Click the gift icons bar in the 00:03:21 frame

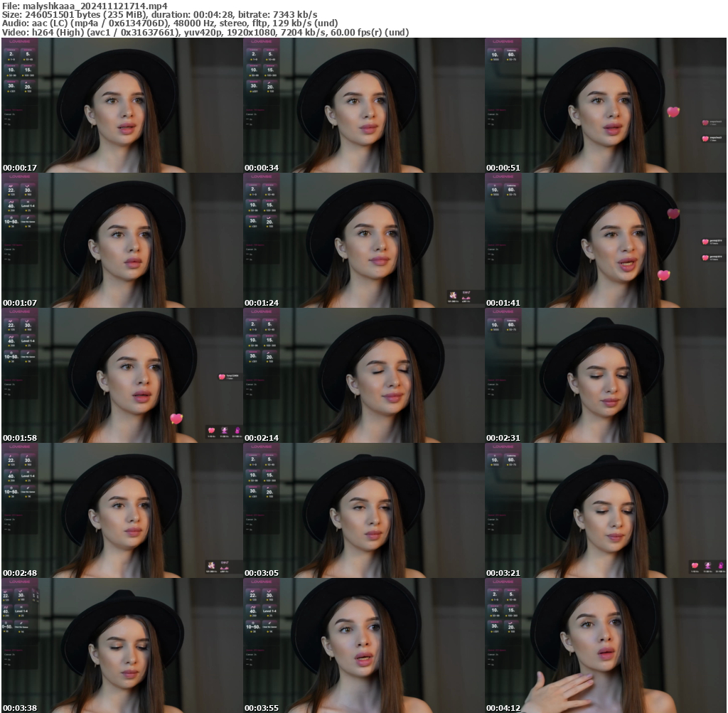(707, 566)
